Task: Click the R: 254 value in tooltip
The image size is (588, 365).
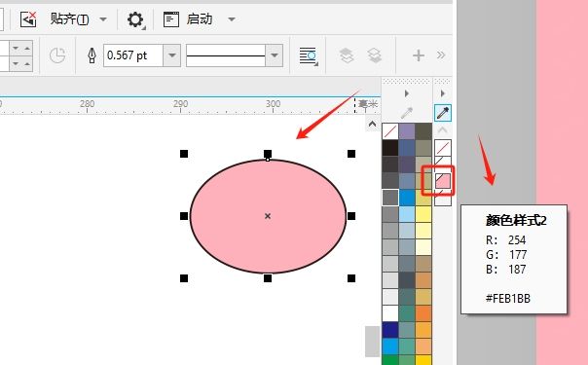Action: (x=506, y=239)
